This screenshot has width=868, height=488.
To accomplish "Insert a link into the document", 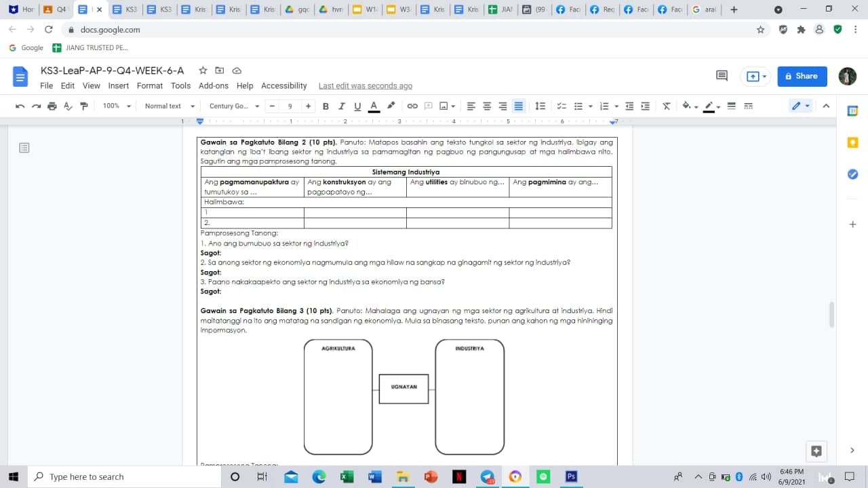I will click(412, 106).
